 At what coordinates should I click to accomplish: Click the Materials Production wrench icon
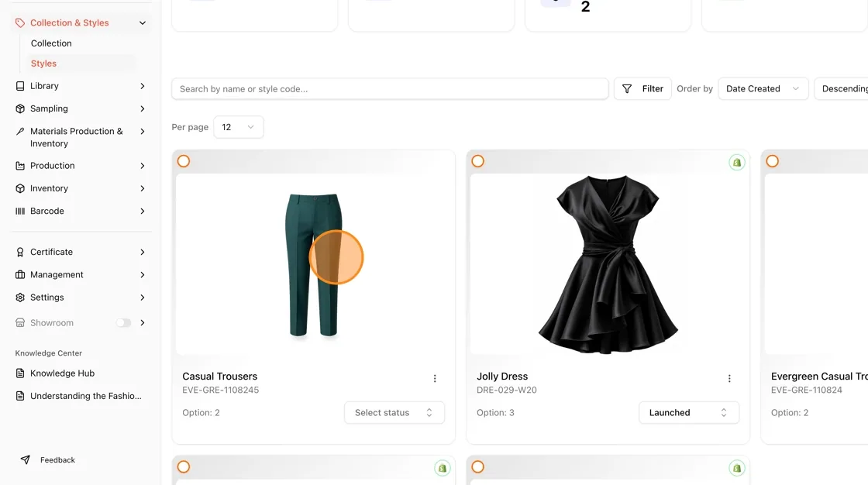[x=20, y=131]
